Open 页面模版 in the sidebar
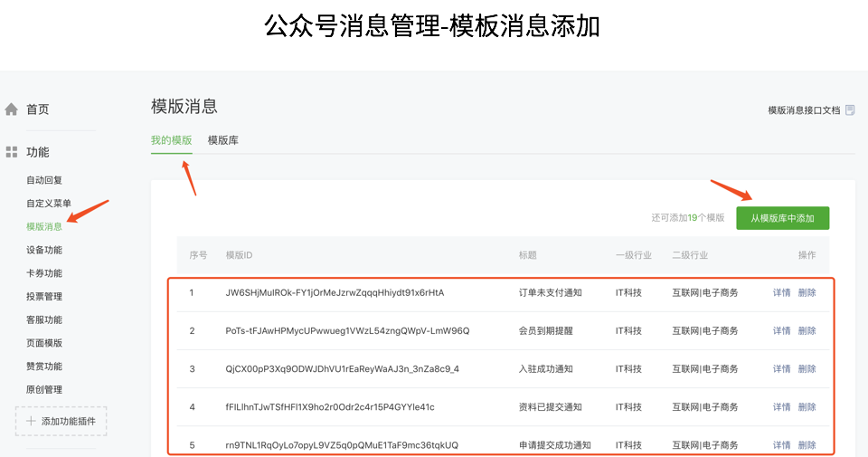Image resolution: width=868 pixels, height=457 pixels. tap(44, 343)
